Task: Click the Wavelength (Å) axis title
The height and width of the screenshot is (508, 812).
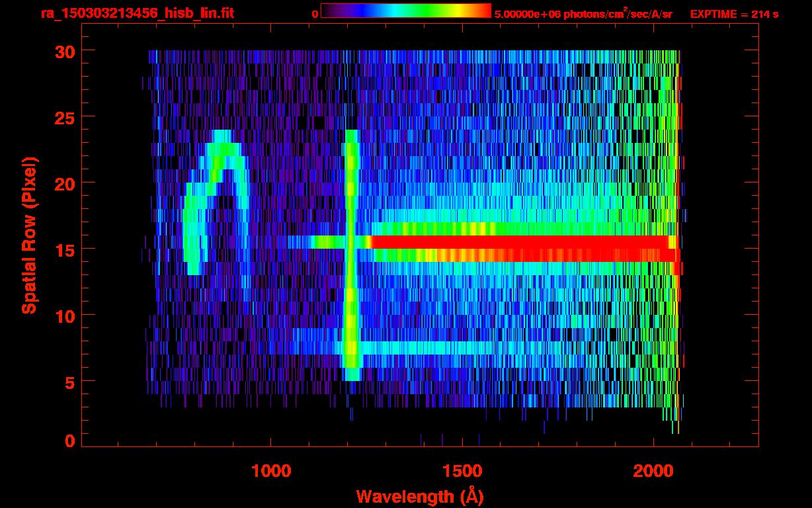Action: tap(419, 496)
